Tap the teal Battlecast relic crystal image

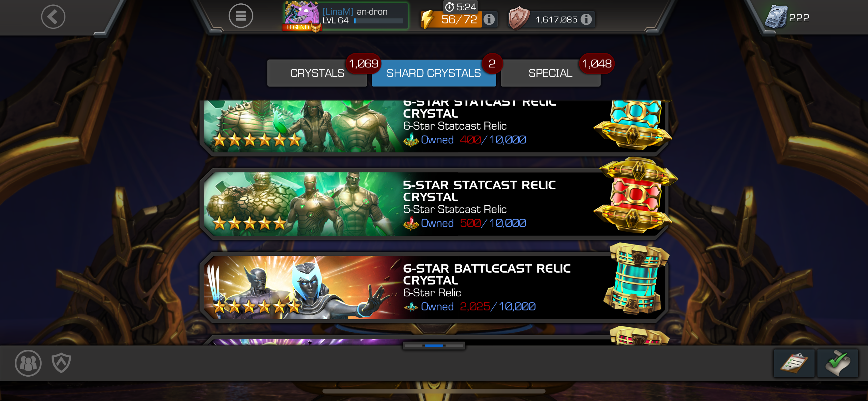(636, 279)
